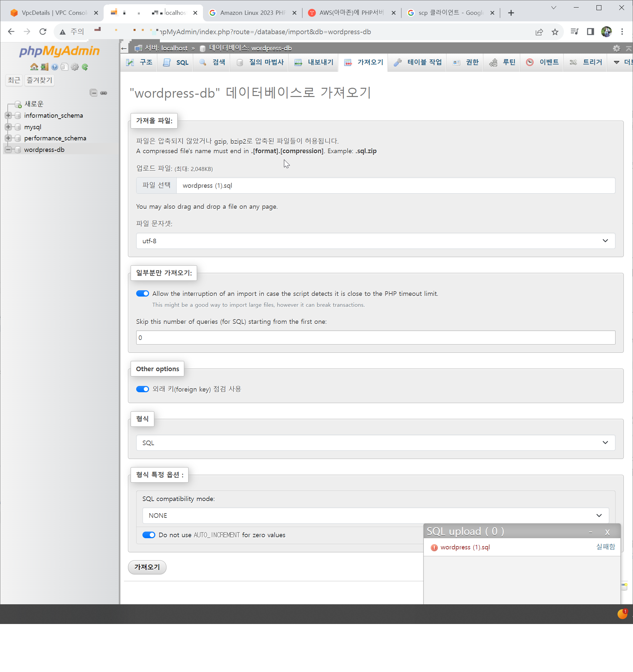Viewport: 633px width, 672px height.
Task: Reload navigation panel green arrow icon
Action: click(x=85, y=67)
